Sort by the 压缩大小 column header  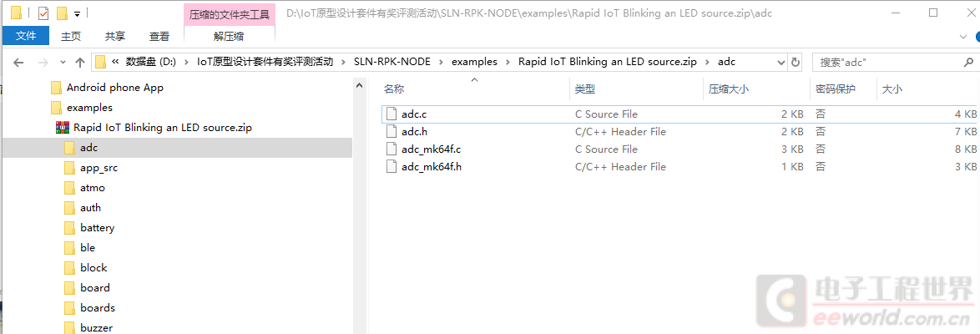(728, 89)
